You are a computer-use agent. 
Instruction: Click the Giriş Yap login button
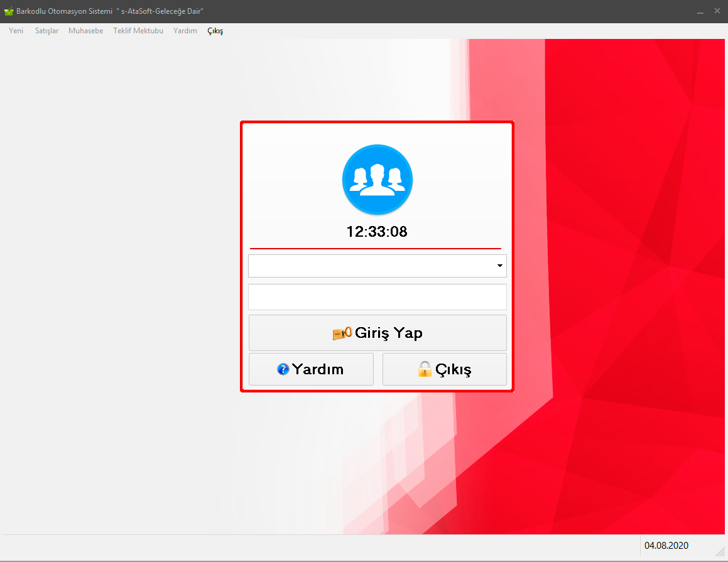[x=378, y=333]
